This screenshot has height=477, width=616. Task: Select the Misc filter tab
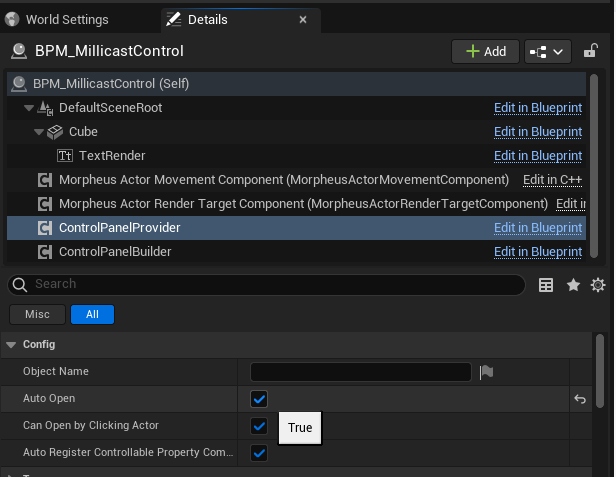click(37, 314)
